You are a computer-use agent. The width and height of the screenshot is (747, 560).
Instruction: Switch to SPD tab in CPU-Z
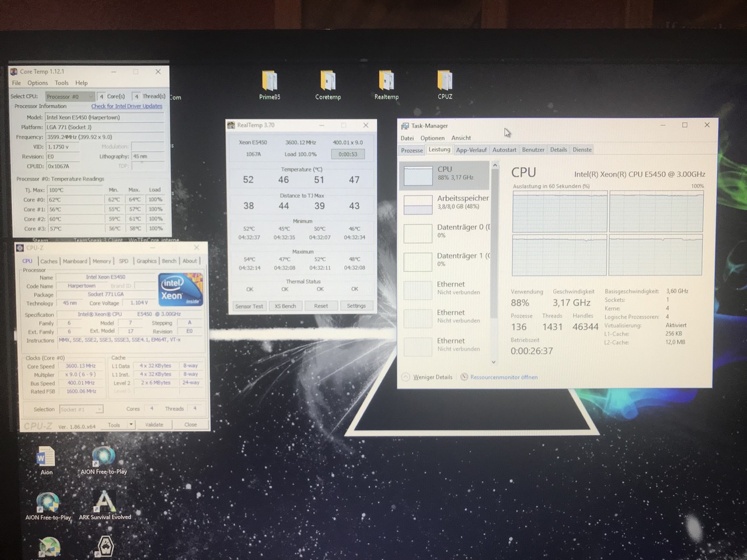pos(124,261)
